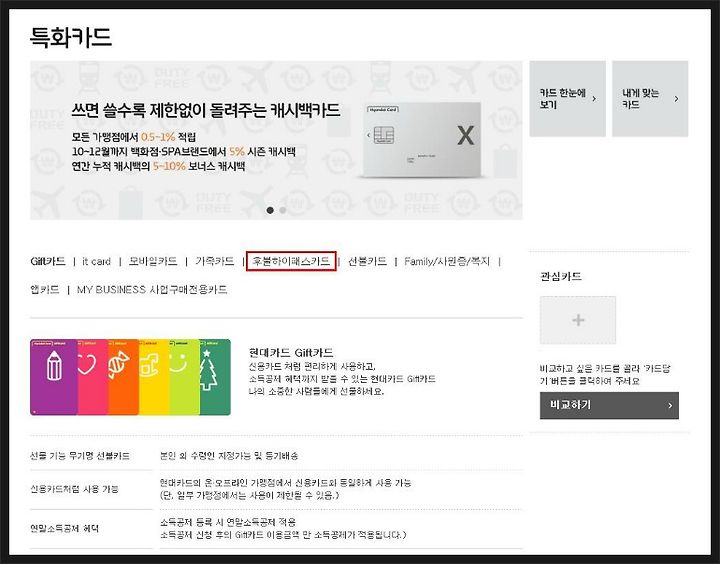The height and width of the screenshot is (564, 720).
Task: Select 후불하이패스카드 category link
Action: click(291, 261)
